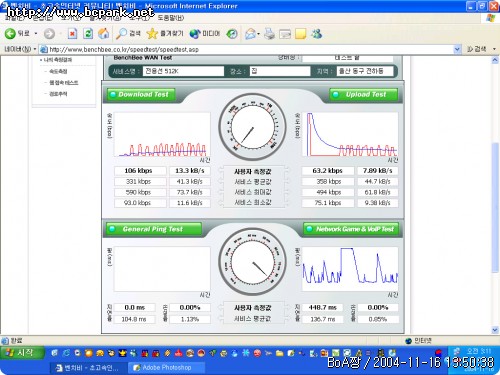The height and width of the screenshot is (375, 500).
Task: Expand the Back button history arrow
Action: (36, 33)
